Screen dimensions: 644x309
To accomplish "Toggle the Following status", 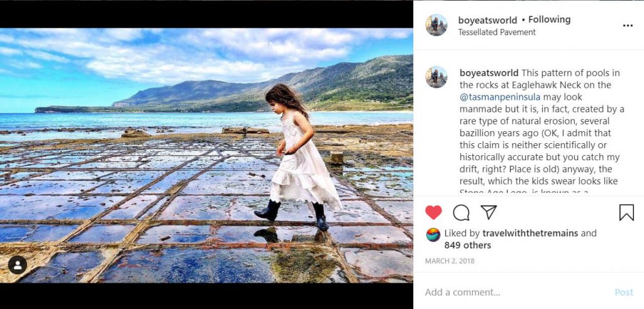I will [x=549, y=19].
